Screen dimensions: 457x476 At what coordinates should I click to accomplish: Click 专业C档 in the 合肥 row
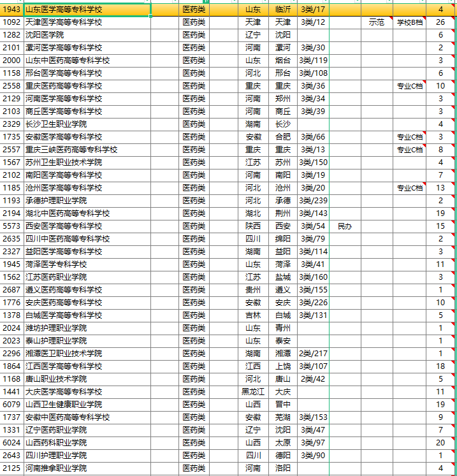410,137
